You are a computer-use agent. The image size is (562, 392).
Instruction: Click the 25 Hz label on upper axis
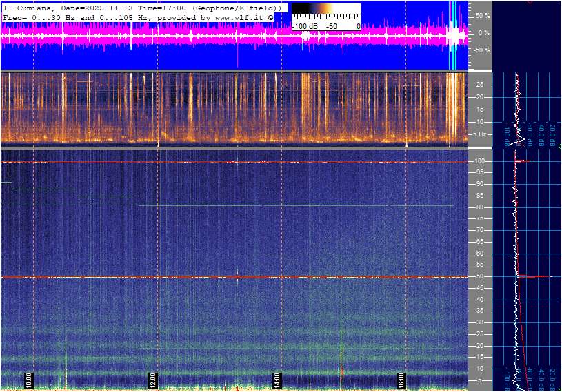[x=479, y=85]
